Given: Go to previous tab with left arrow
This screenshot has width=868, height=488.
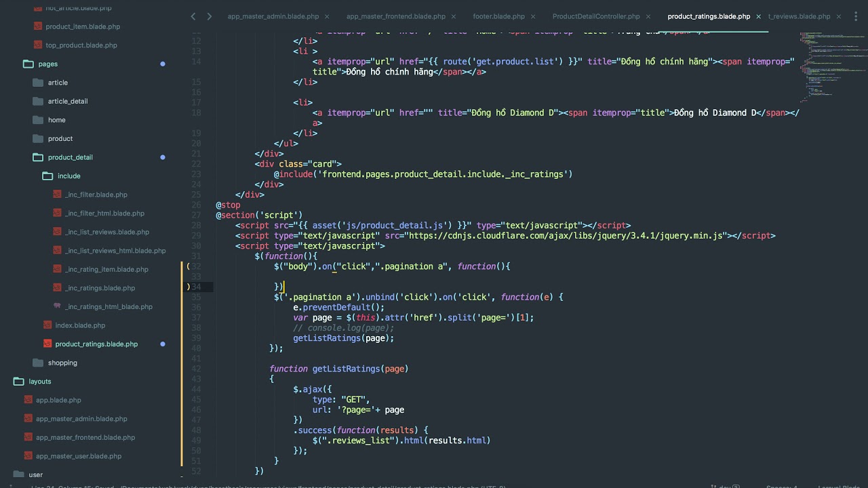Looking at the screenshot, I should [193, 16].
